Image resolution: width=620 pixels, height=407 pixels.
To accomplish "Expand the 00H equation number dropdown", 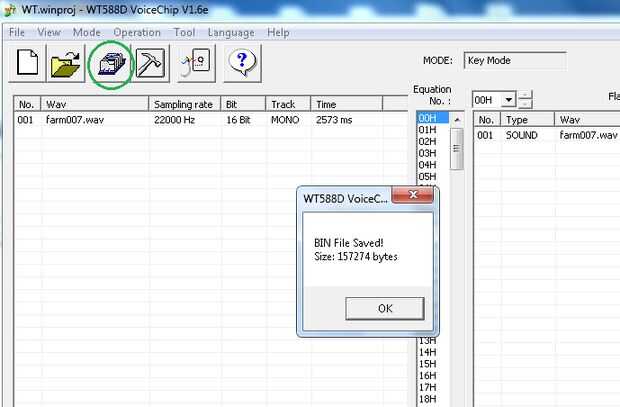I will click(508, 99).
